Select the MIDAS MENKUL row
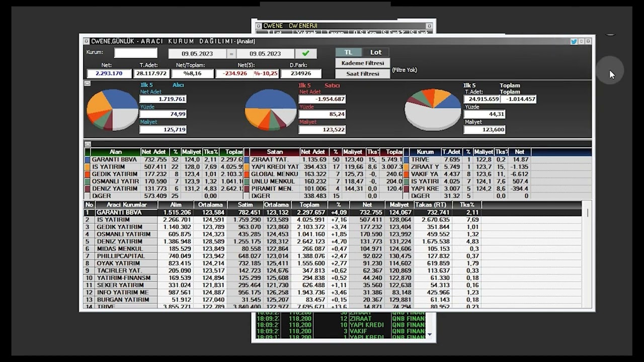The width and height of the screenshot is (644, 362). click(x=332, y=249)
